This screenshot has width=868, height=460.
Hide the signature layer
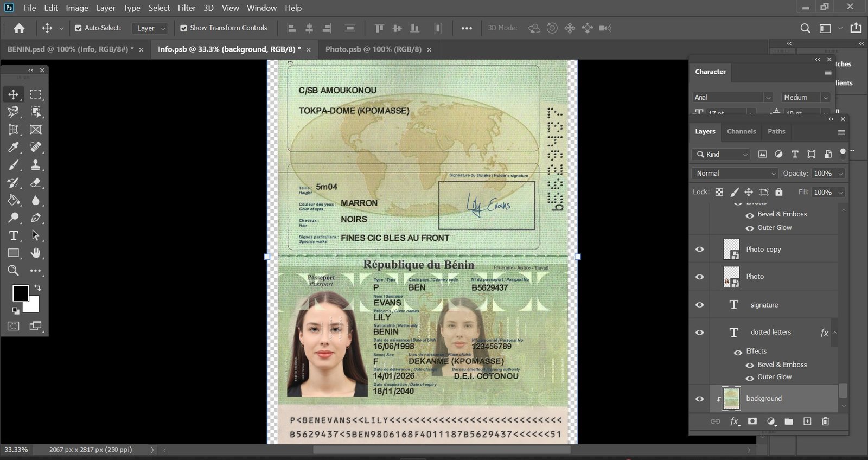pos(700,305)
